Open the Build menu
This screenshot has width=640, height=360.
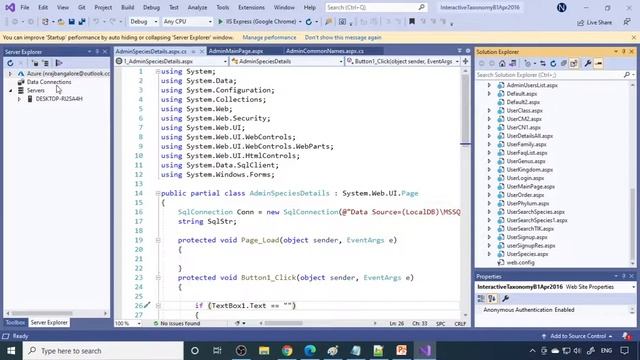coord(127,7)
